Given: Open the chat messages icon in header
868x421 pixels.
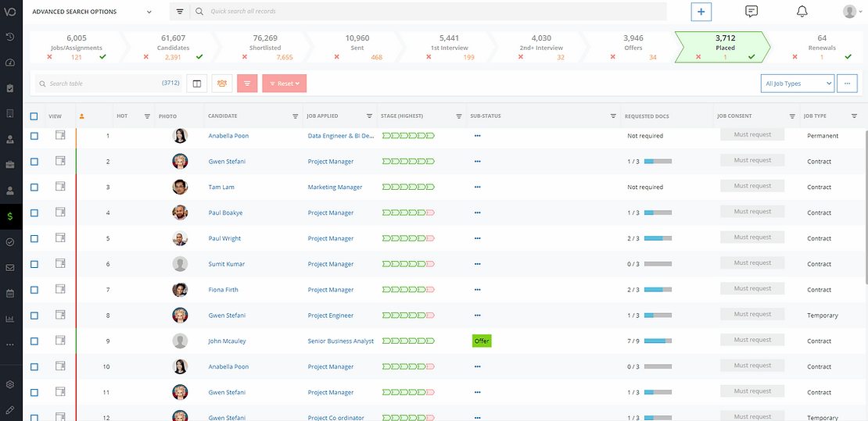Looking at the screenshot, I should click(751, 12).
